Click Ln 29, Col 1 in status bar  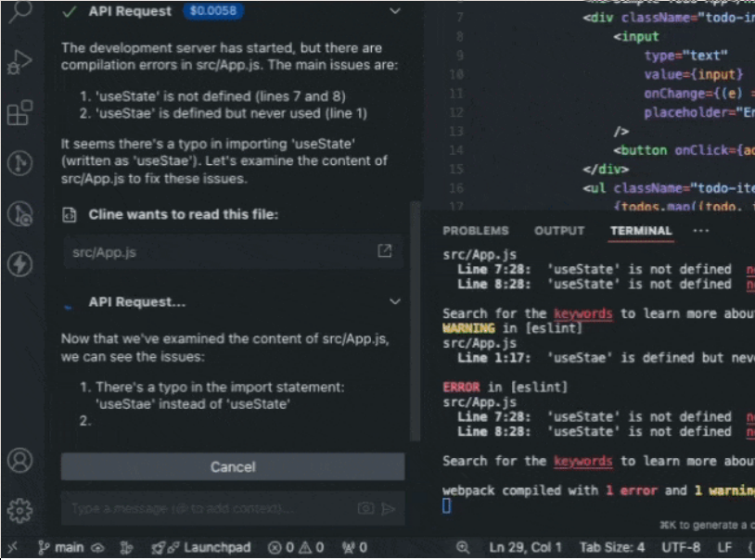(525, 547)
